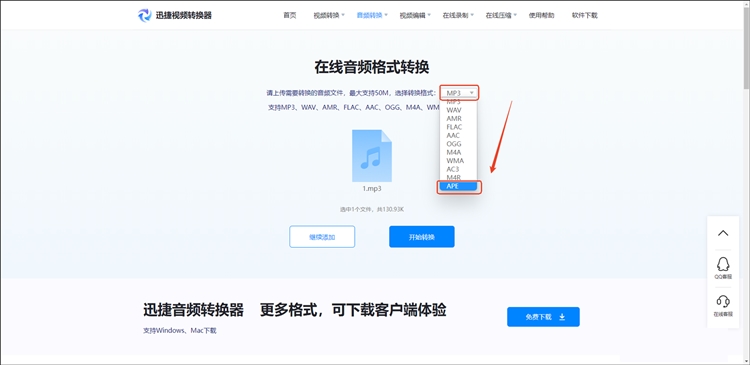Click the back-to-top arrow icon
The height and width of the screenshot is (365, 750).
tap(723, 233)
